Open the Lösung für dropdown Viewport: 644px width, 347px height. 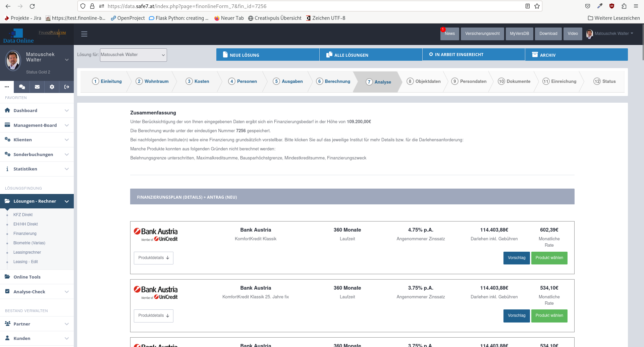133,55
